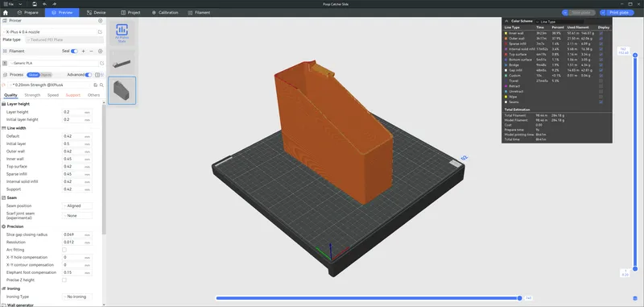Edit the X-Plus 4 0.4 nozzle preset

(x=100, y=31)
